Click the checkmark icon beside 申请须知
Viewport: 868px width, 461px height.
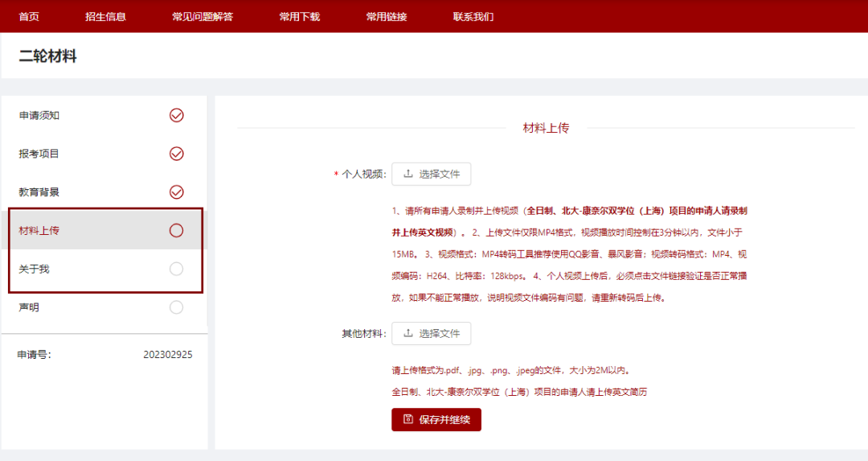[x=177, y=115]
